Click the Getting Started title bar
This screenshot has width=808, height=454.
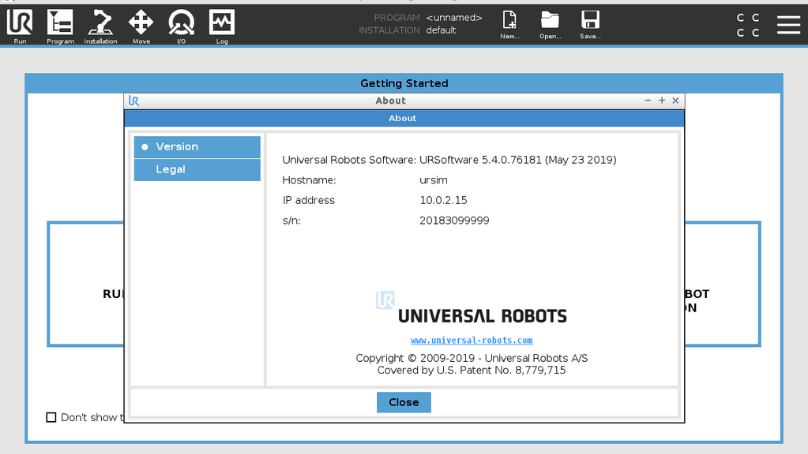pyautogui.click(x=404, y=83)
